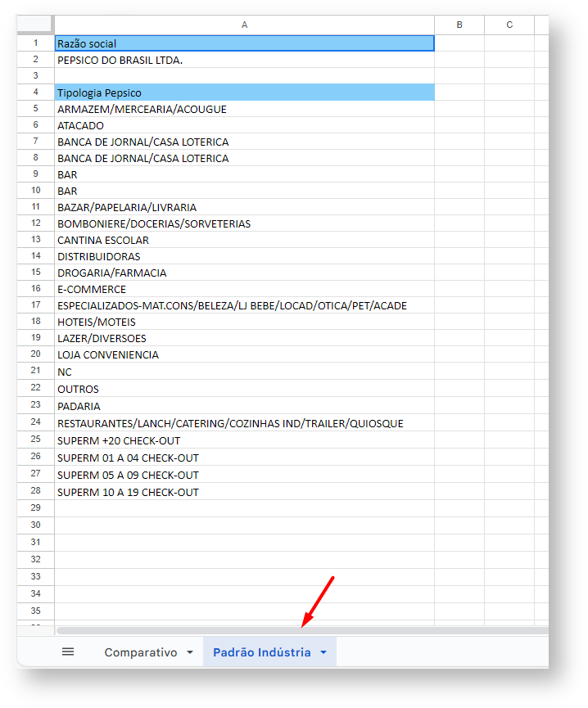Open the all sheets list icon
The width and height of the screenshot is (588, 708).
point(68,652)
